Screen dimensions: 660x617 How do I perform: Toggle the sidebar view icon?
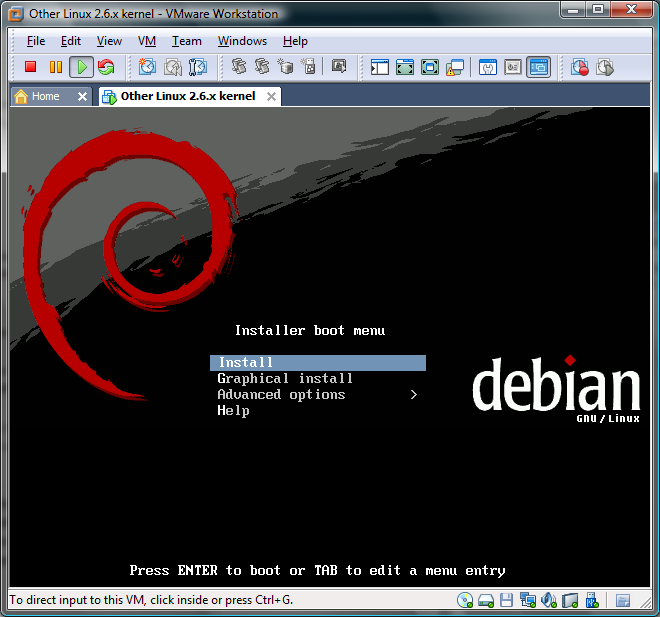379,67
